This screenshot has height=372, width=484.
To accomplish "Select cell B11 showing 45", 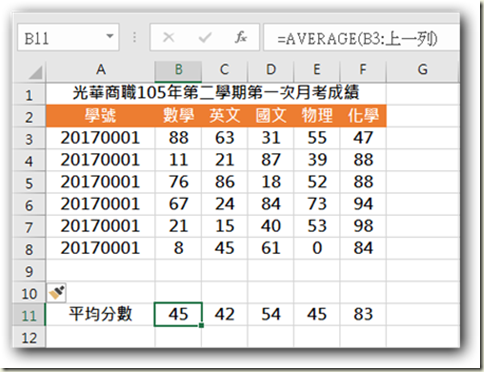I will (x=178, y=314).
